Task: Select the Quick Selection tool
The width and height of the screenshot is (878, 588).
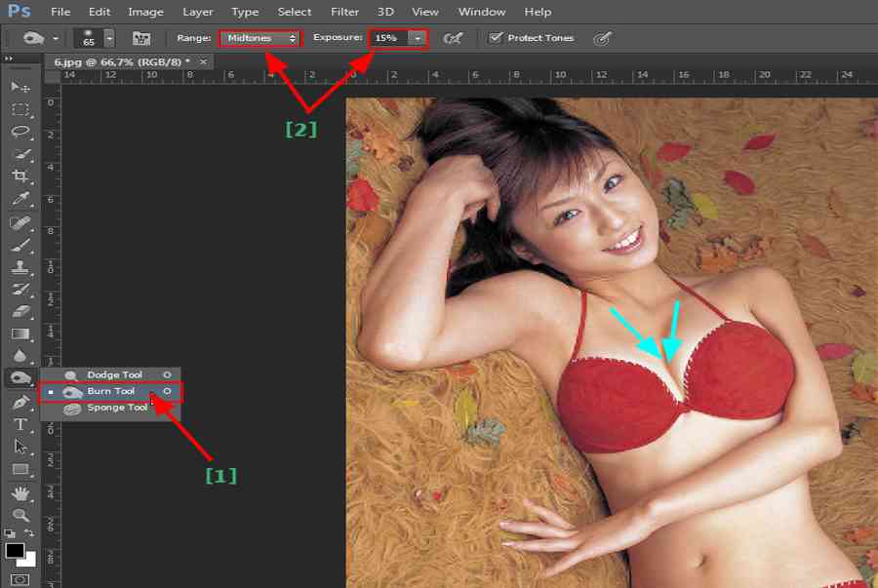Action: (20, 154)
